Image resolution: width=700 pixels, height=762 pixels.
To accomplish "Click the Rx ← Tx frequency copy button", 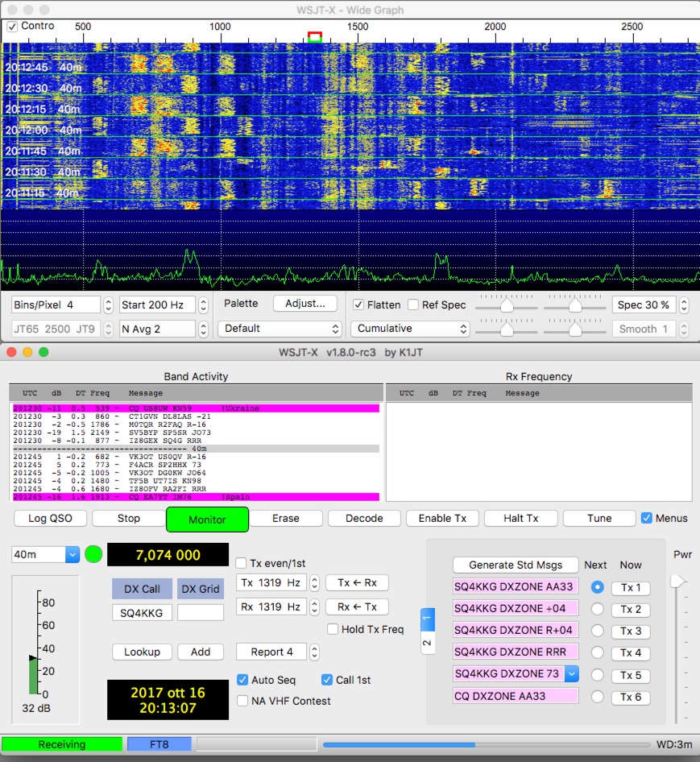I will pyautogui.click(x=357, y=607).
